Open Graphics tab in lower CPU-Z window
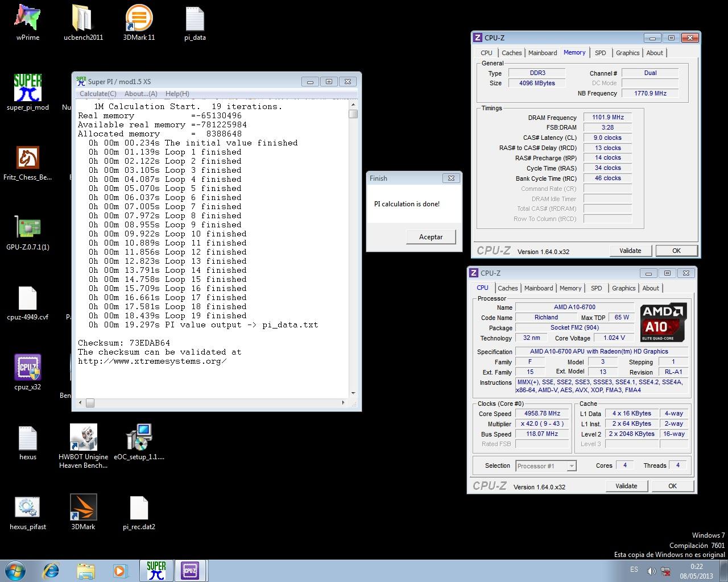This screenshot has height=582, width=728. click(623, 288)
